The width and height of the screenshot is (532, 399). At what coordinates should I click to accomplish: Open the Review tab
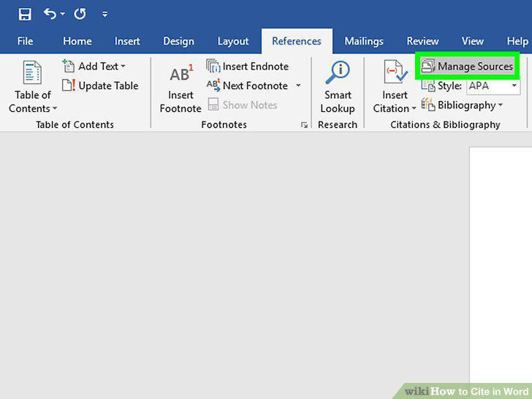[x=422, y=41]
